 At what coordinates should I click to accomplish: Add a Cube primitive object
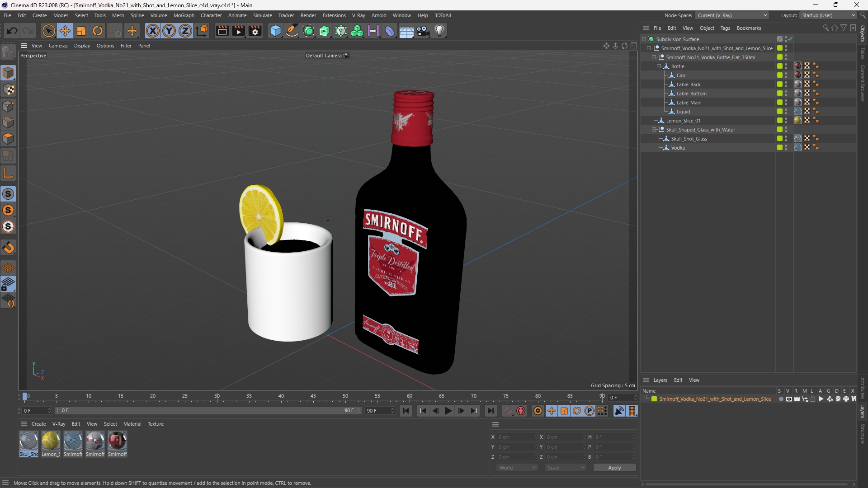pyautogui.click(x=275, y=31)
